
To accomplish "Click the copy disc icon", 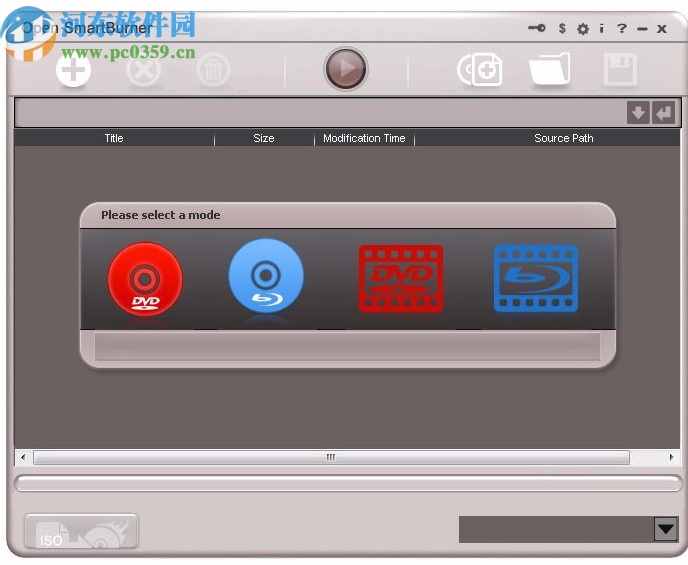I will click(480, 69).
